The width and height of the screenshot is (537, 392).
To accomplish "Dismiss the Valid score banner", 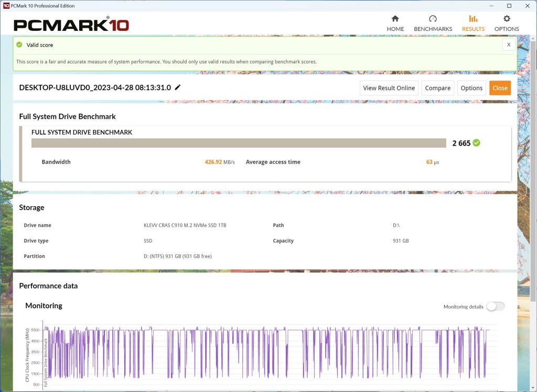I will [509, 45].
